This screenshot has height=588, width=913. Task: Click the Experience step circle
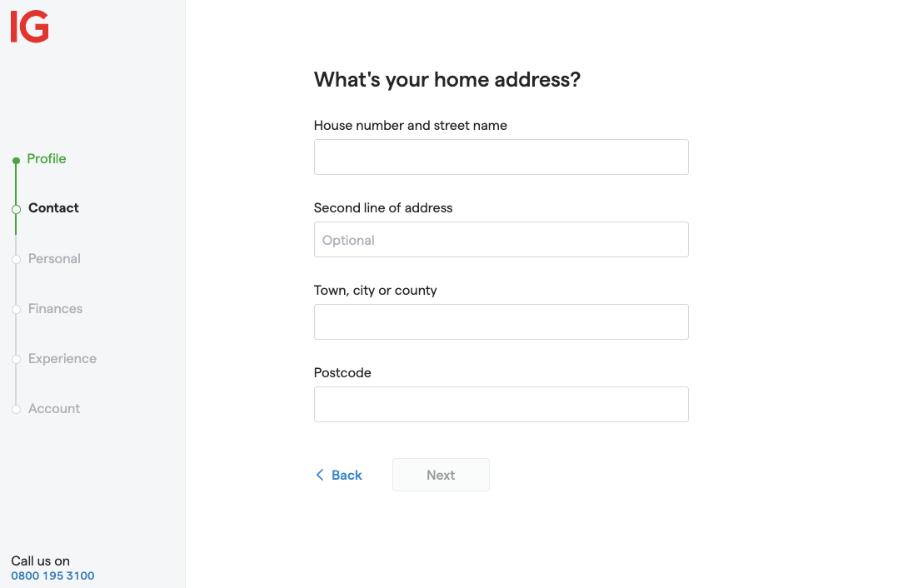tap(17, 359)
